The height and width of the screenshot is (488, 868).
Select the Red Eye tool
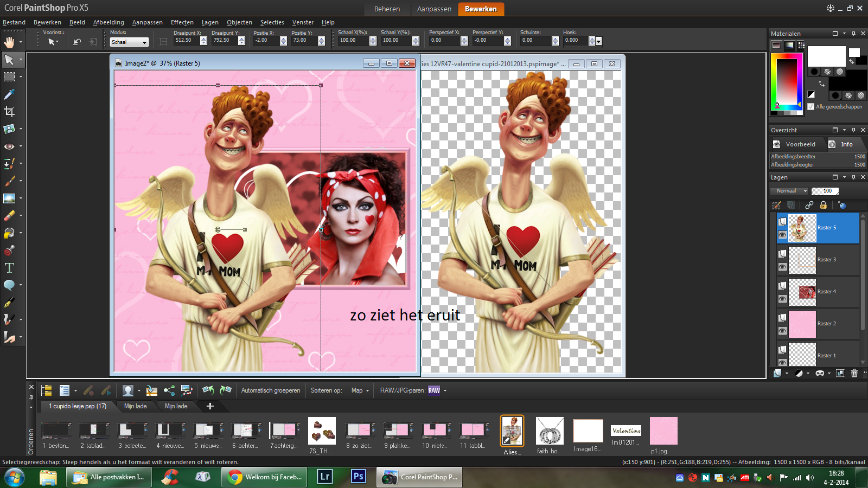click(x=9, y=146)
